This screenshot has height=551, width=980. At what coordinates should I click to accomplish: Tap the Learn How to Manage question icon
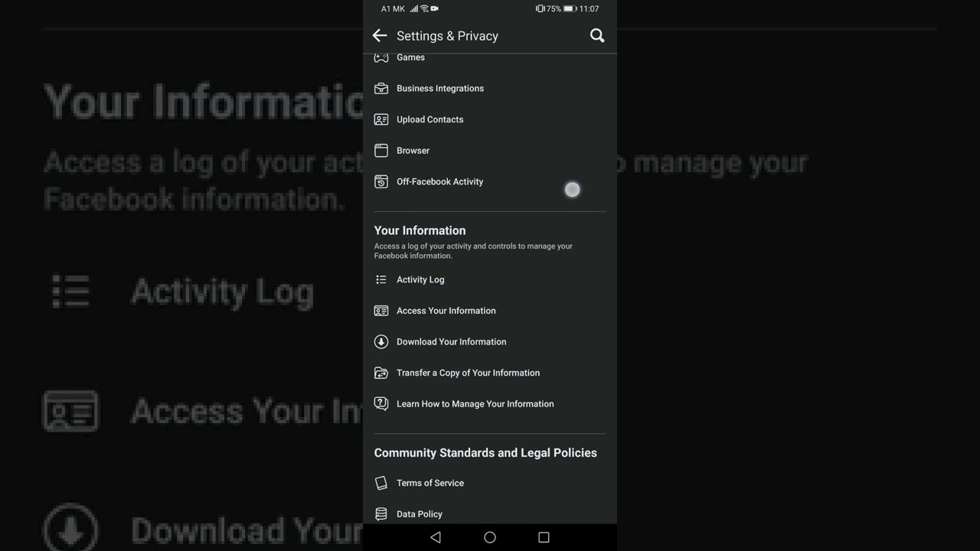click(x=381, y=404)
